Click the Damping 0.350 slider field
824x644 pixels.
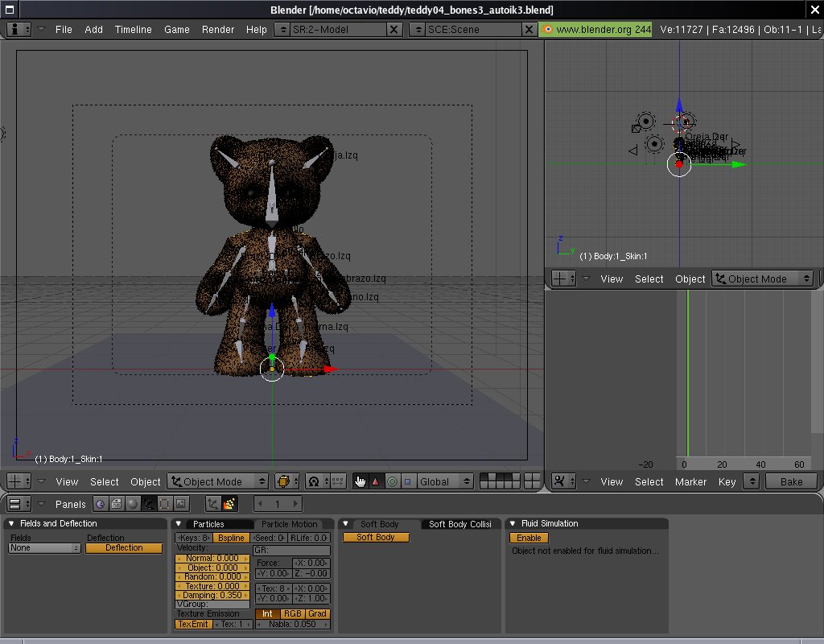[212, 595]
